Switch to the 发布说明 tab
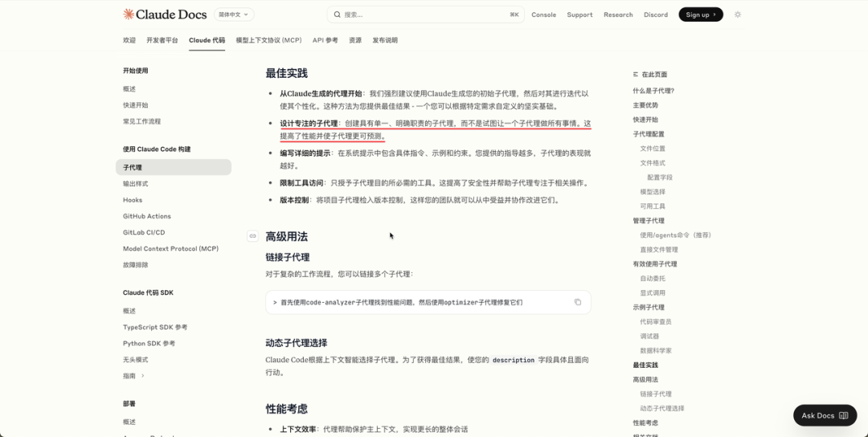Image resolution: width=868 pixels, height=437 pixels. point(385,40)
